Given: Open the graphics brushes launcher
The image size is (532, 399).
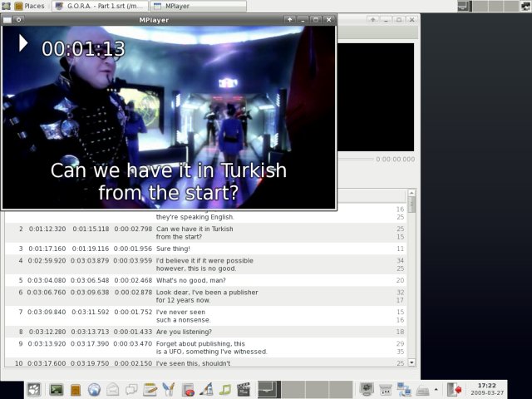Looking at the screenshot, I should point(169,390).
